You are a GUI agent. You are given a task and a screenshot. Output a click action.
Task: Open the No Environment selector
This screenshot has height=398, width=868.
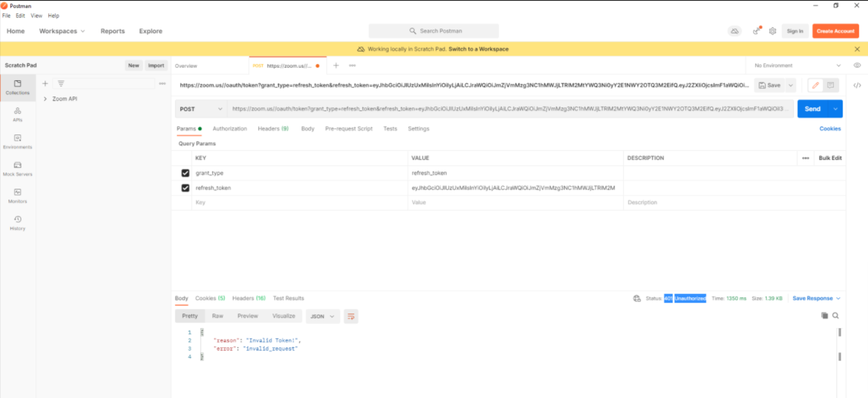point(797,65)
